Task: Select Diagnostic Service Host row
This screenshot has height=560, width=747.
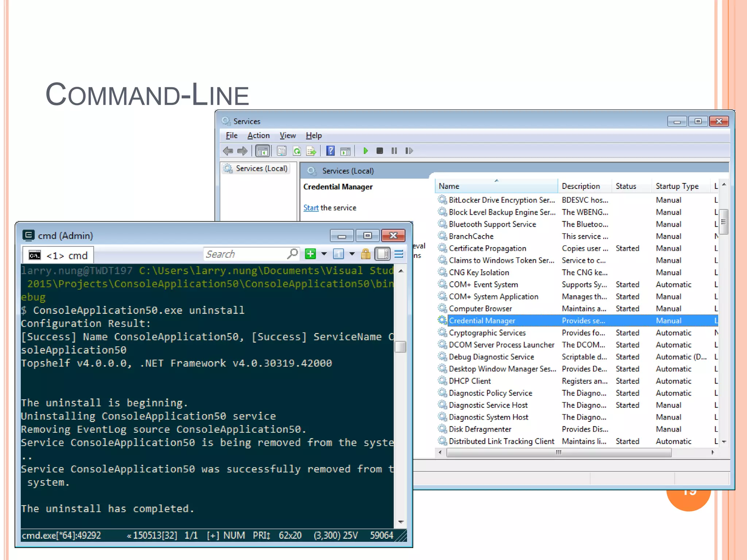Action: pyautogui.click(x=578, y=405)
